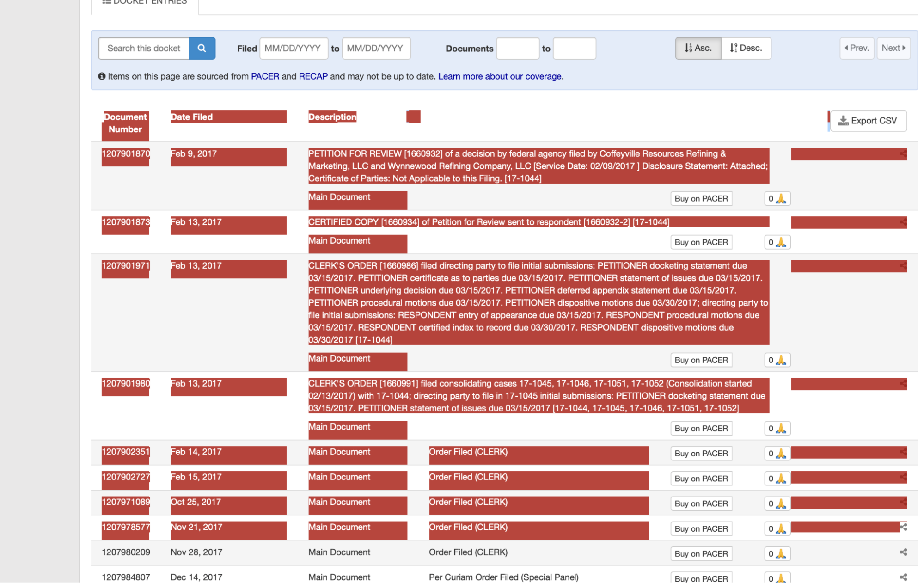Open the PACER link
Screen dimensions: 924x583
coord(265,76)
